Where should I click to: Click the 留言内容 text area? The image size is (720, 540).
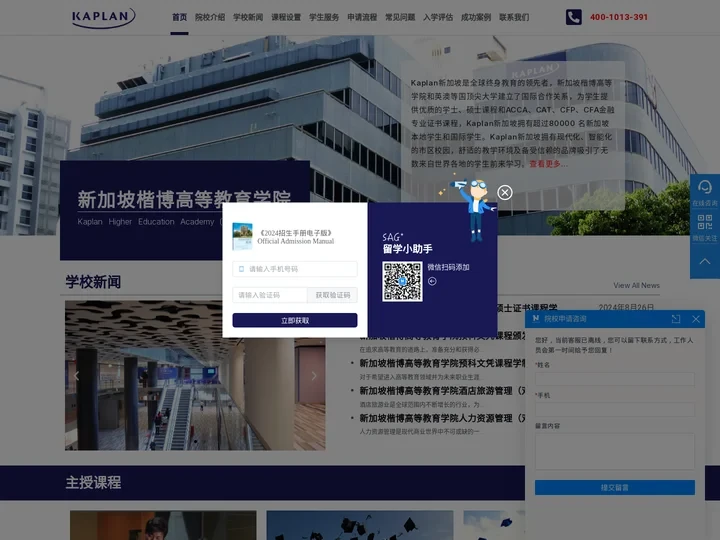[x=614, y=451]
